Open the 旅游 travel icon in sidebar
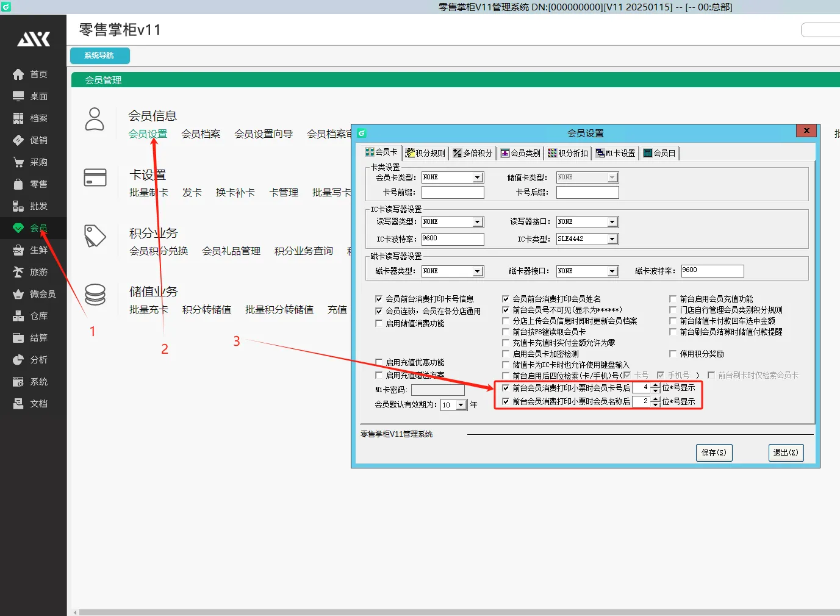The image size is (840, 616). pos(18,272)
